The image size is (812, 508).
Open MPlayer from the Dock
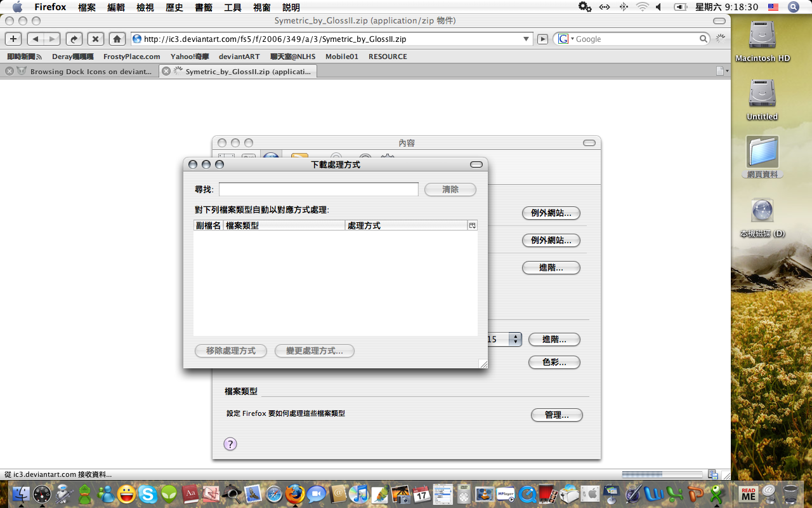click(x=506, y=494)
